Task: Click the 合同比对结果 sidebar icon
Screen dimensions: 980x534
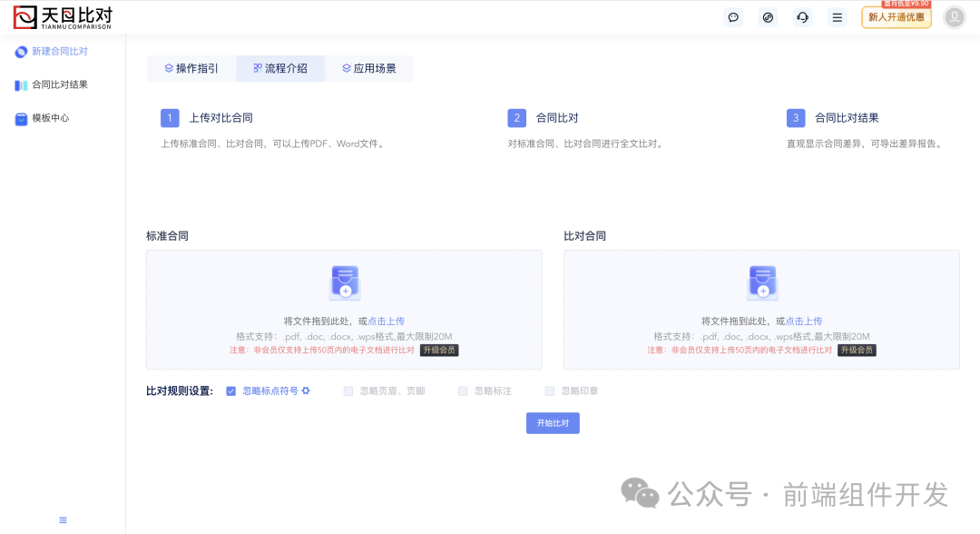Action: click(21, 85)
